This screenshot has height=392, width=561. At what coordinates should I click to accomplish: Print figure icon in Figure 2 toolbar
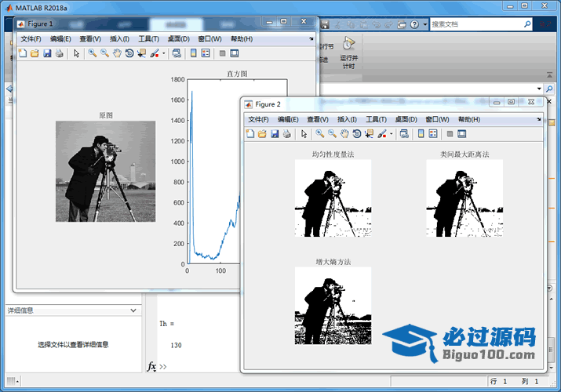[x=287, y=133]
